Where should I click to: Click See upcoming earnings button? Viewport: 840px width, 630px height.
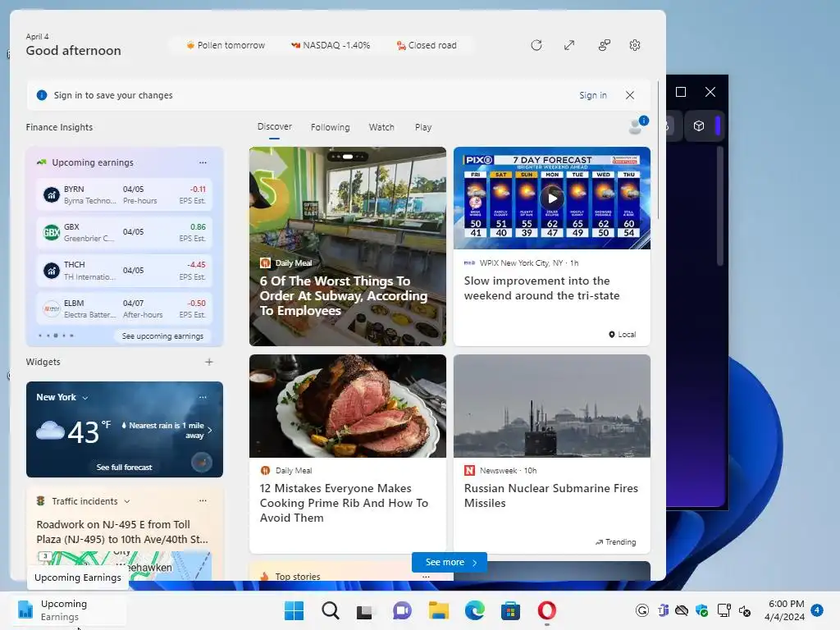pyautogui.click(x=162, y=336)
